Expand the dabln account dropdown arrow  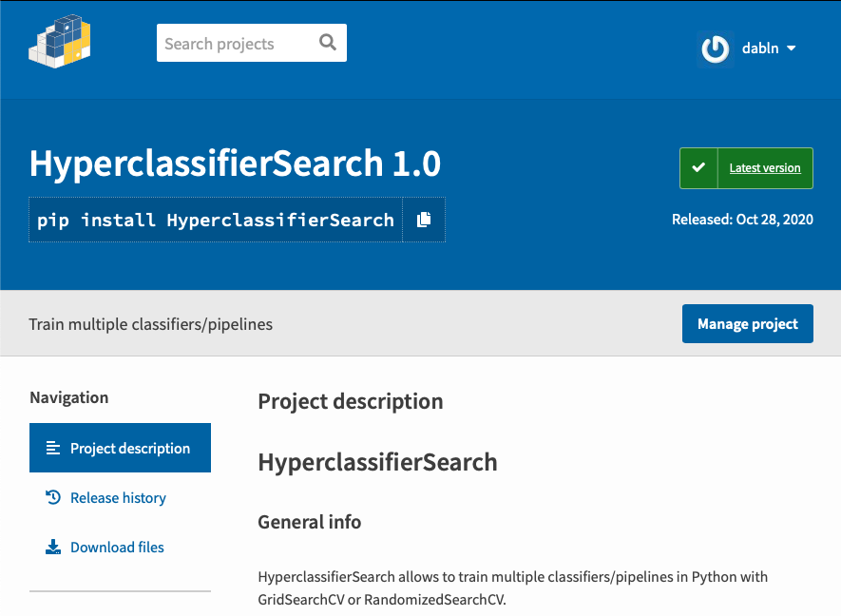(x=792, y=48)
